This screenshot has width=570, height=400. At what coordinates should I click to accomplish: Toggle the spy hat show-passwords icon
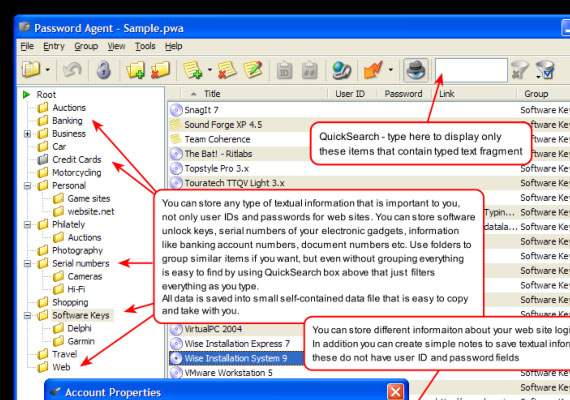[x=416, y=70]
